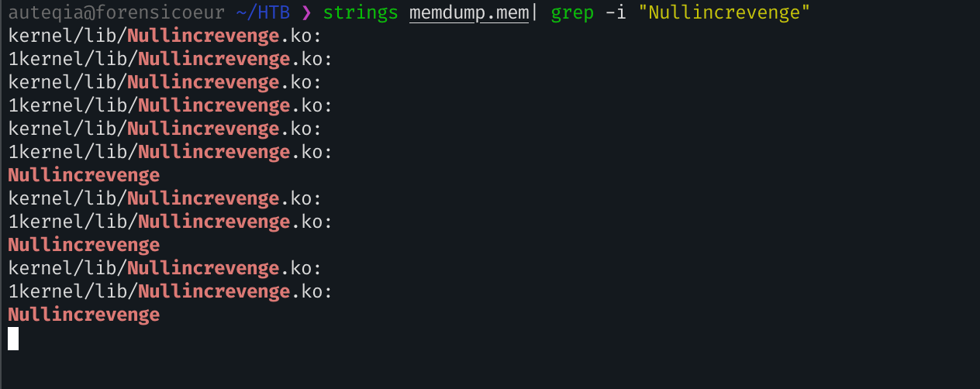
Task: Click the fourth output line of grep results
Action: [170, 105]
